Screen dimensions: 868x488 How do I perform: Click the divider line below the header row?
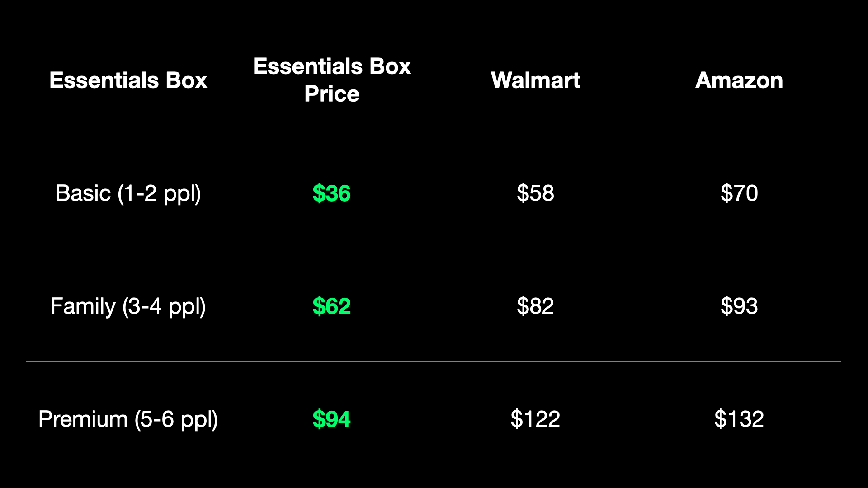pos(434,136)
